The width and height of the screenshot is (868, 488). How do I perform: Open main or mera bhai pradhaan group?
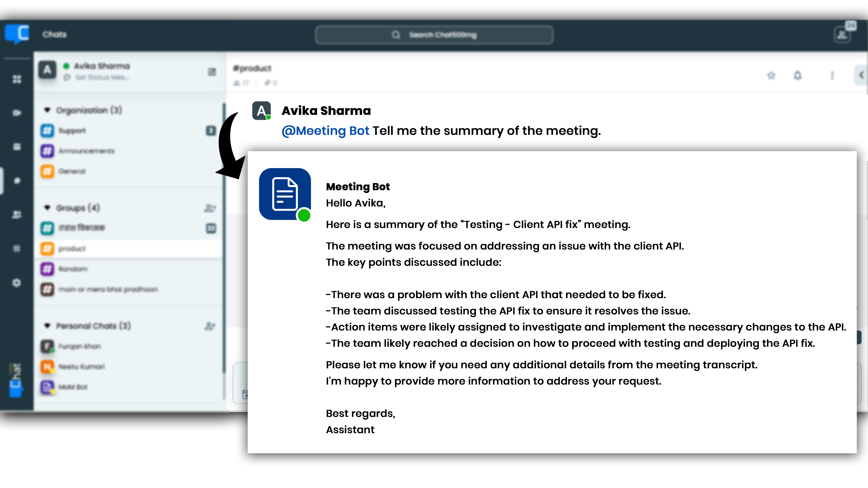point(128,289)
